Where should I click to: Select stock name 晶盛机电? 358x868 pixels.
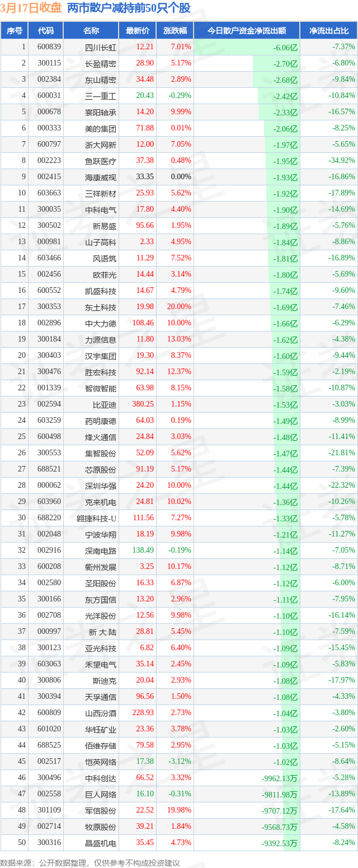tap(101, 843)
